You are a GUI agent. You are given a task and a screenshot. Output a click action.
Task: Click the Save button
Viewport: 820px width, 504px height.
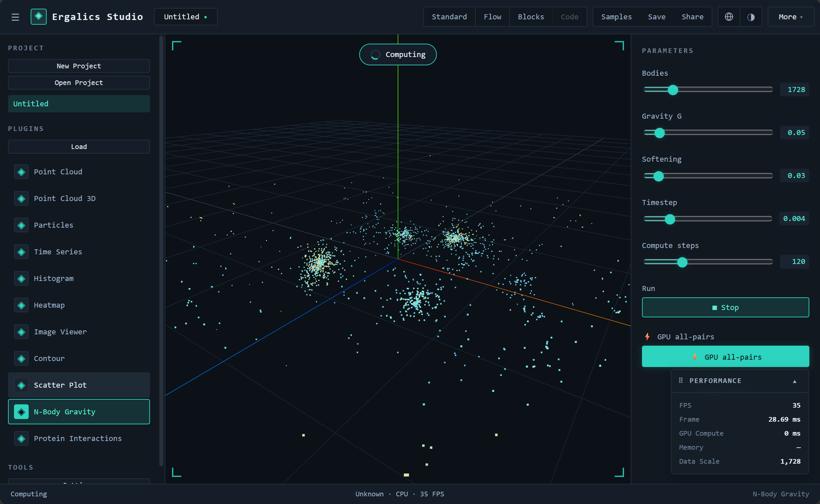point(657,17)
